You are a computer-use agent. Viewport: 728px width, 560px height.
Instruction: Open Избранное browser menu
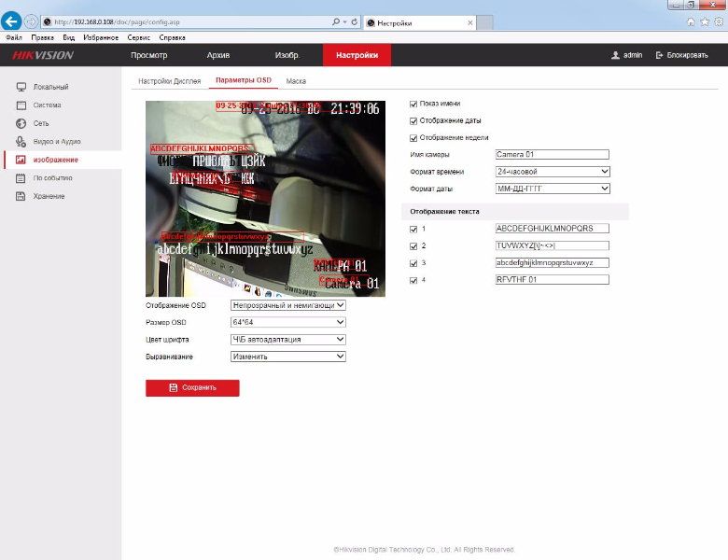[101, 37]
